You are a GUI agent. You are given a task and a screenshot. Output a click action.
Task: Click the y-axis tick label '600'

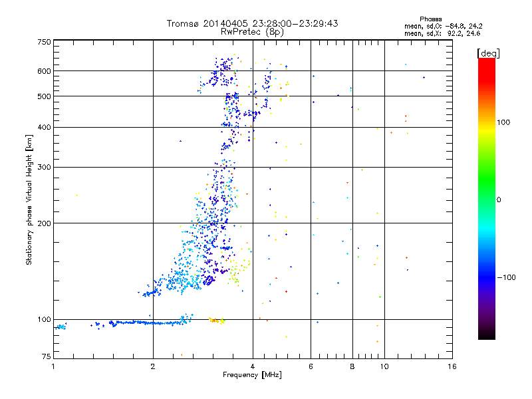point(44,71)
